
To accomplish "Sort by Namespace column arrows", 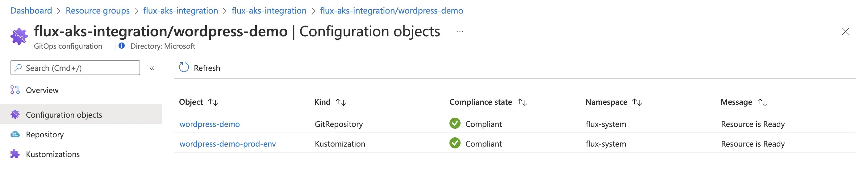I will coord(637,102).
